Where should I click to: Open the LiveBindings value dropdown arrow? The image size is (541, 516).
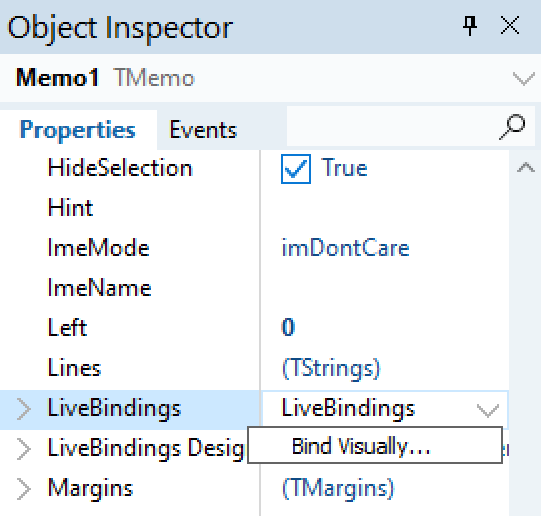(488, 410)
